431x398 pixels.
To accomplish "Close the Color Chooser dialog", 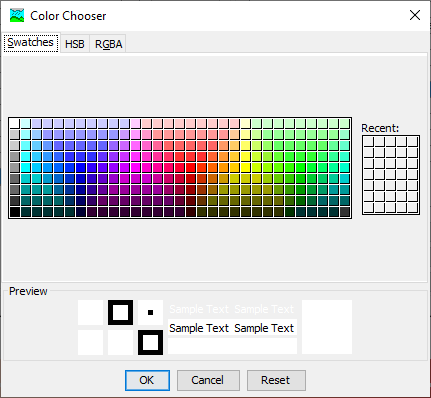I will click(x=415, y=15).
